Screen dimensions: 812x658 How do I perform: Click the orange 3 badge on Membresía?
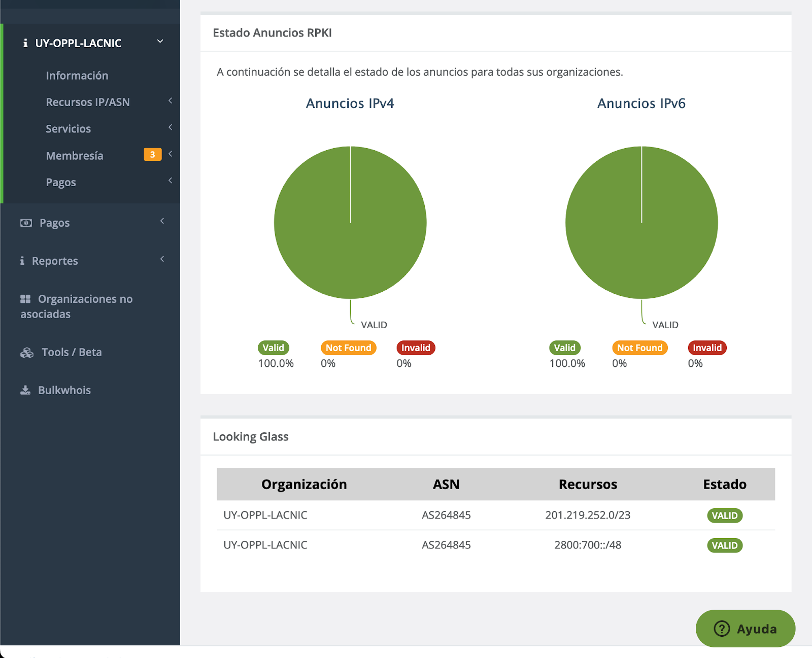(152, 155)
